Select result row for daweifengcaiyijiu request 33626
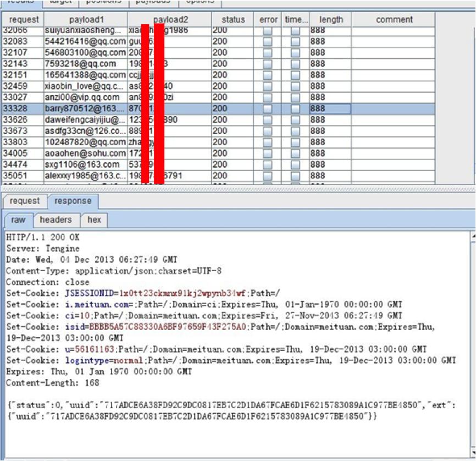Screen dimensions: 476x461 tap(85, 120)
